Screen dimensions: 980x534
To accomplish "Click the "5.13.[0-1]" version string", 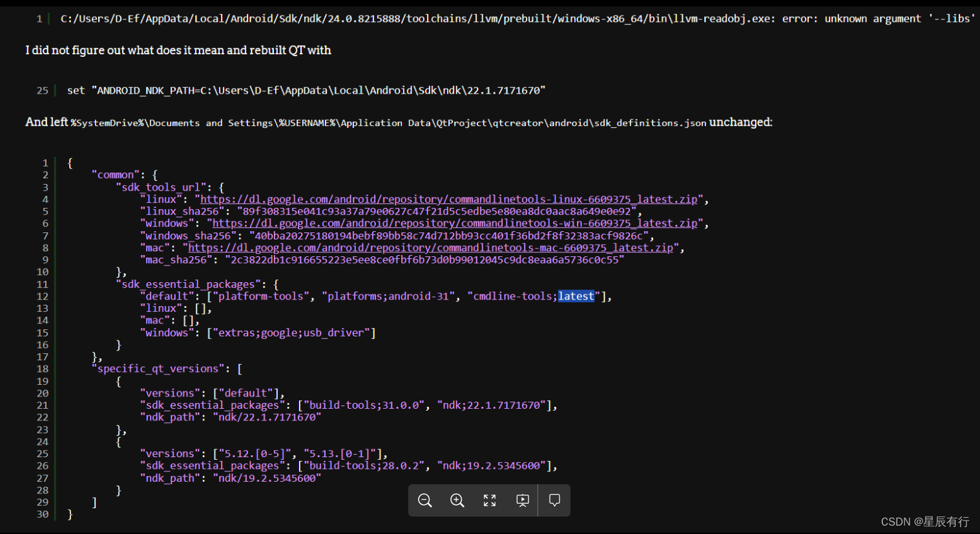I will [x=340, y=454].
